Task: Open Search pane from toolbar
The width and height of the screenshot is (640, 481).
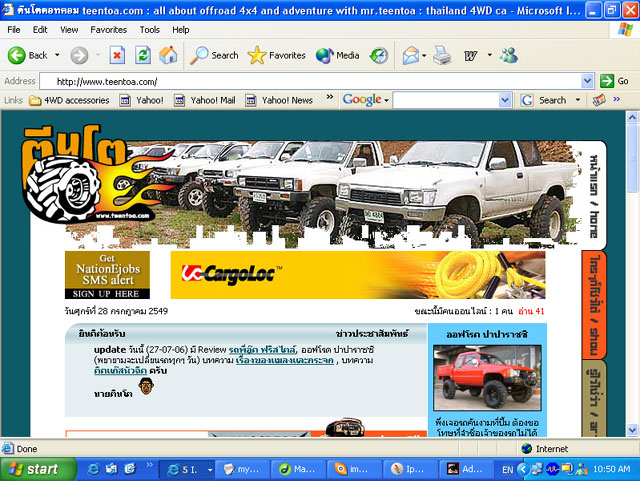Action: pos(215,55)
